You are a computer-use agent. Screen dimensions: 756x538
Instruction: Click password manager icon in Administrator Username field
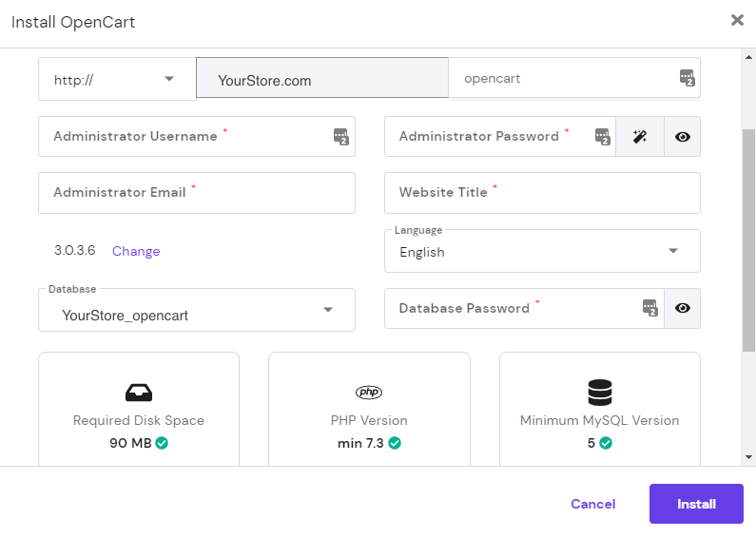(x=341, y=137)
